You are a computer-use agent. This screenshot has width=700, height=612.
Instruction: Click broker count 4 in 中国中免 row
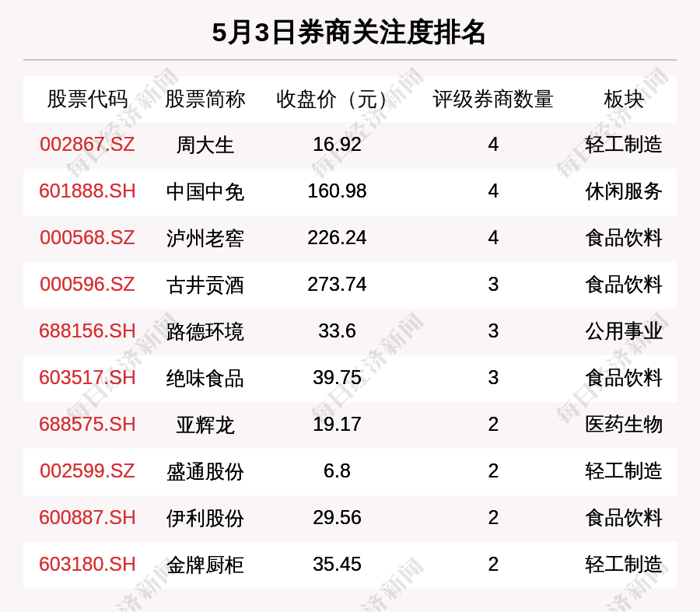pyautogui.click(x=493, y=191)
